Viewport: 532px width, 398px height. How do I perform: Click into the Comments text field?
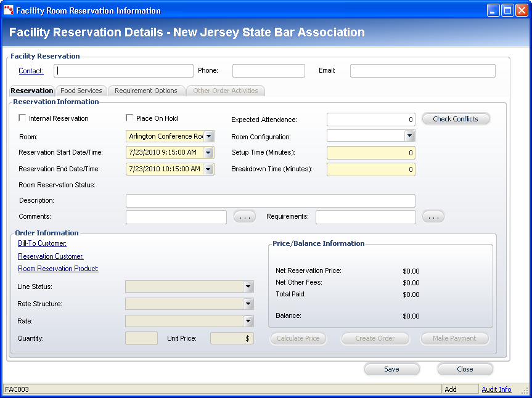pyautogui.click(x=176, y=217)
